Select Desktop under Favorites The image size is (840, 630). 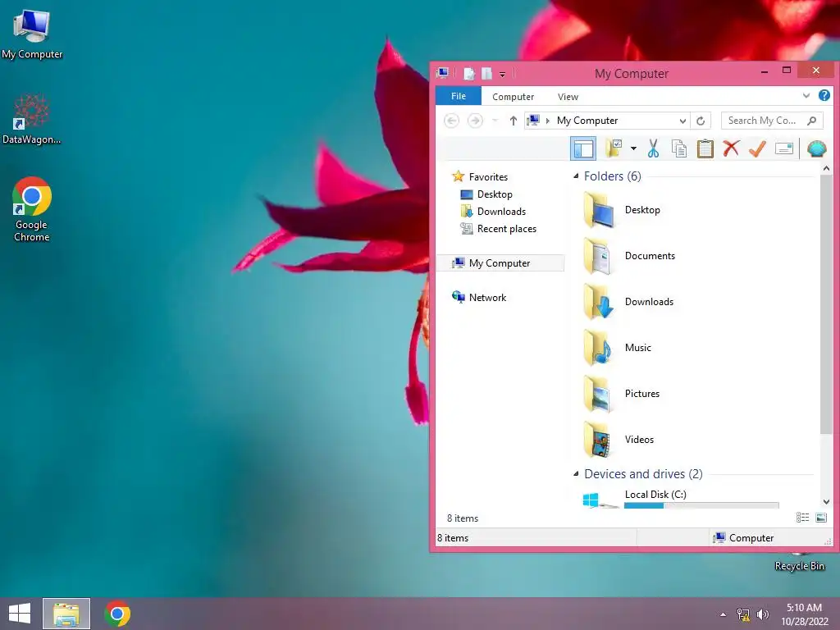(x=486, y=194)
